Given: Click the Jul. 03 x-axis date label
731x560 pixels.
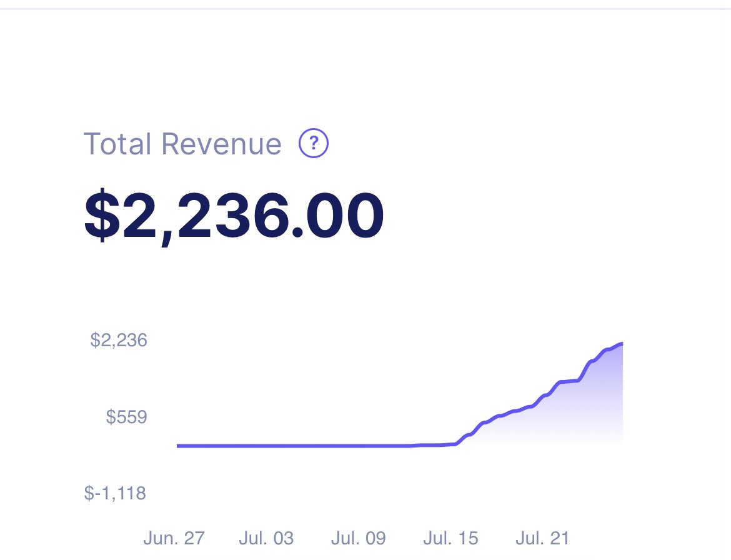Looking at the screenshot, I should [x=266, y=538].
